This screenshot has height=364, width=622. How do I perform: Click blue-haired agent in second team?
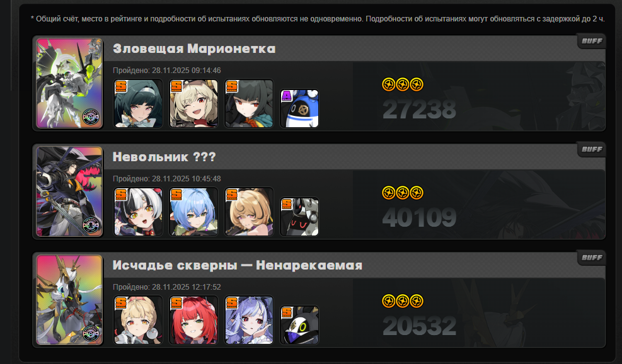point(193,212)
